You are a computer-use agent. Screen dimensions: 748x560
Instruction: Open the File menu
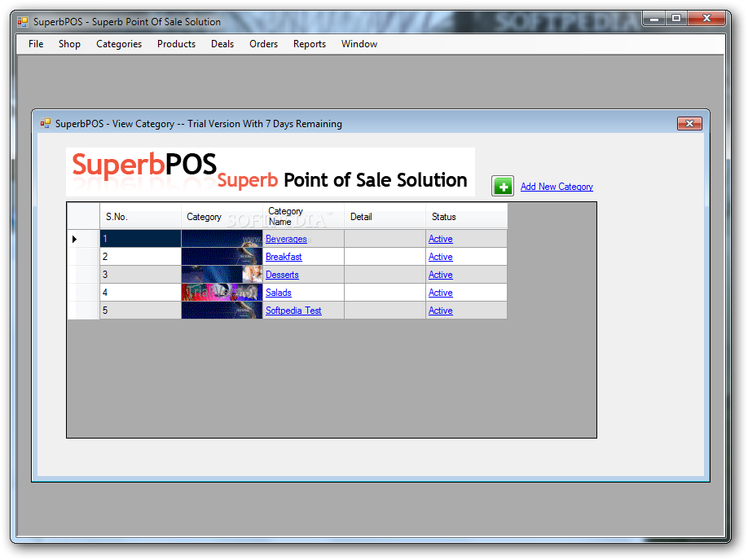tap(36, 44)
